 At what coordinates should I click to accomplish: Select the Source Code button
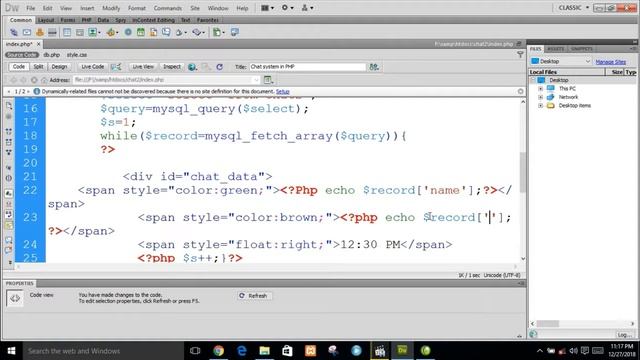point(22,55)
